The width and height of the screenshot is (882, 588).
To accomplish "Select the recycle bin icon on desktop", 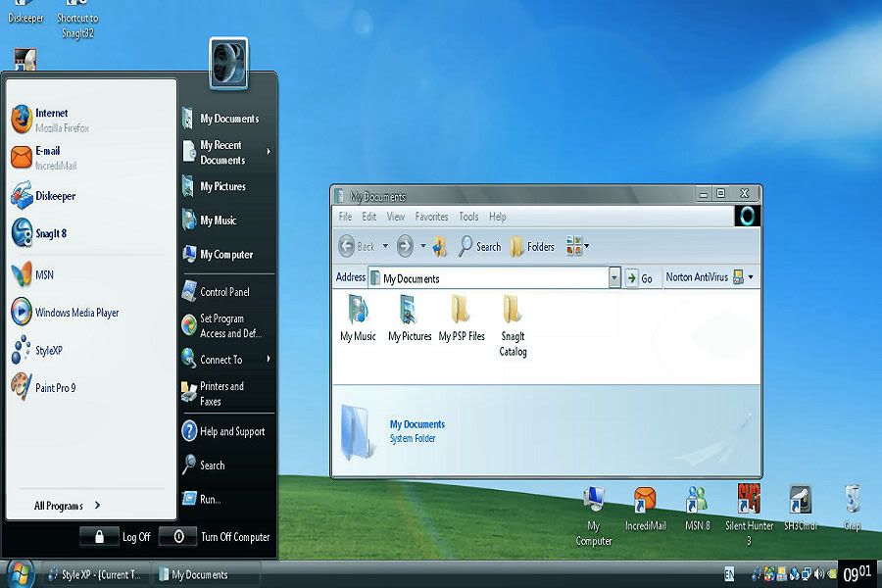I will tap(853, 509).
